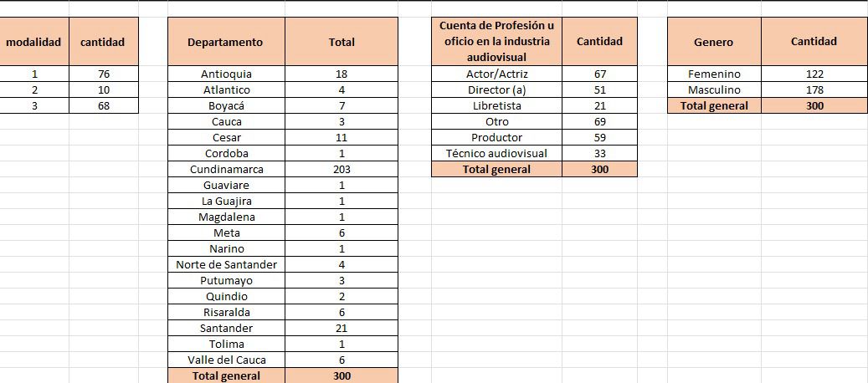Select the Valle del Cauca cell
Image resolution: width=868 pixels, height=383 pixels.
coord(226,360)
